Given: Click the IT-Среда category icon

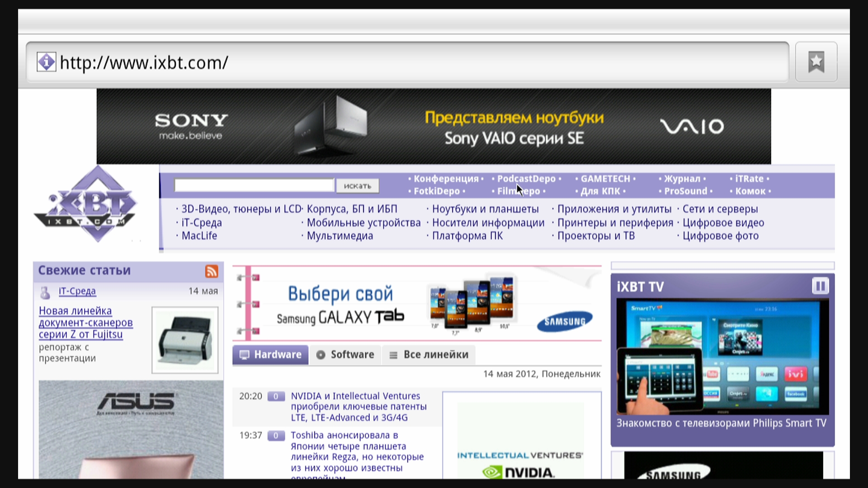Looking at the screenshot, I should pyautogui.click(x=45, y=292).
